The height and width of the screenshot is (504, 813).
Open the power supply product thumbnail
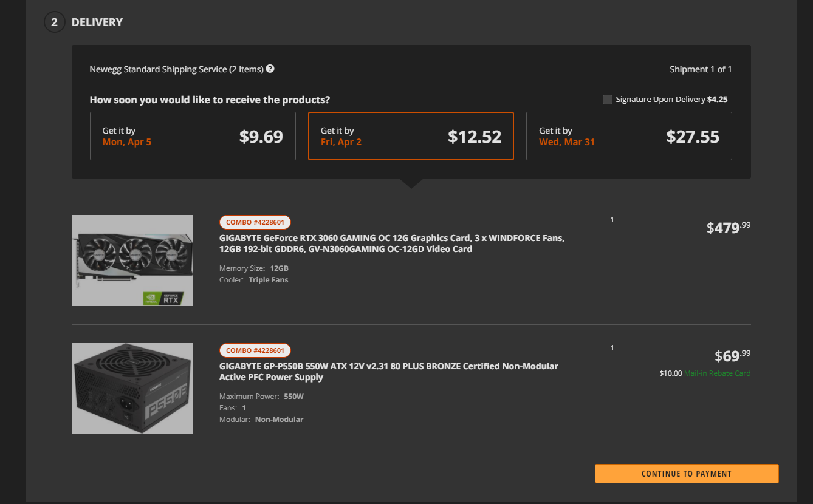(x=132, y=388)
